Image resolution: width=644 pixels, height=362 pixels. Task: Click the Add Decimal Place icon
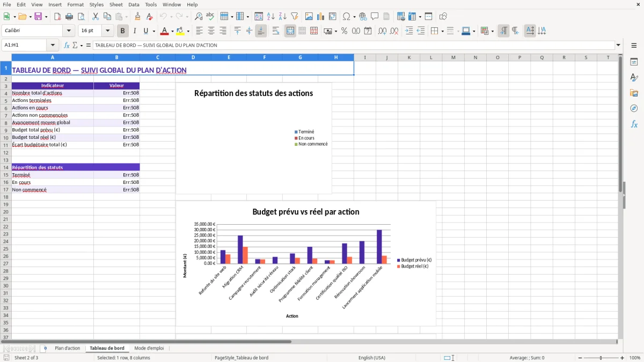coord(382,31)
